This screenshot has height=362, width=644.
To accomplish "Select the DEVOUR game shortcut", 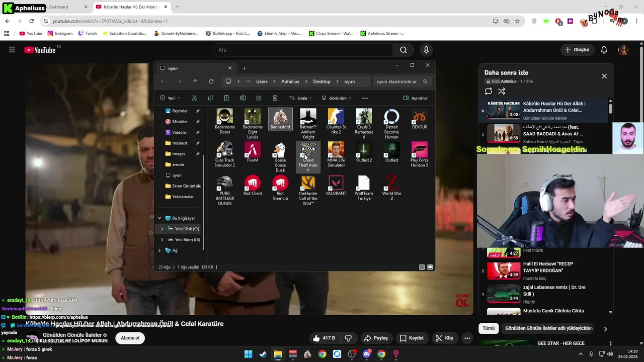I will pyautogui.click(x=419, y=119).
